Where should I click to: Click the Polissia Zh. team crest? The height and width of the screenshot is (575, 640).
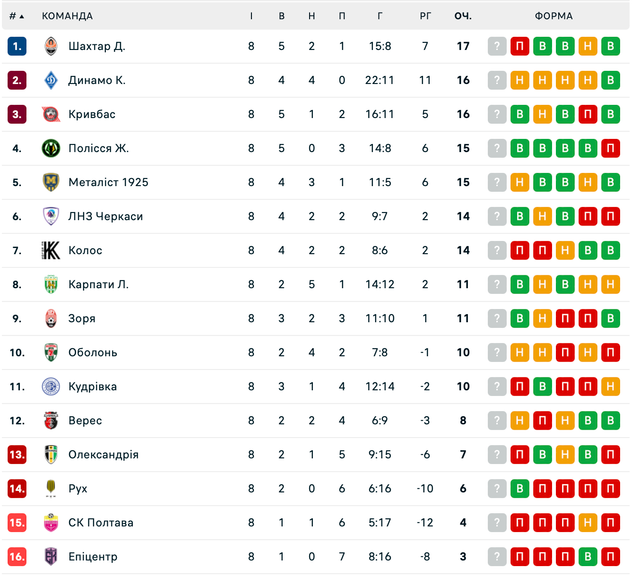click(51, 148)
